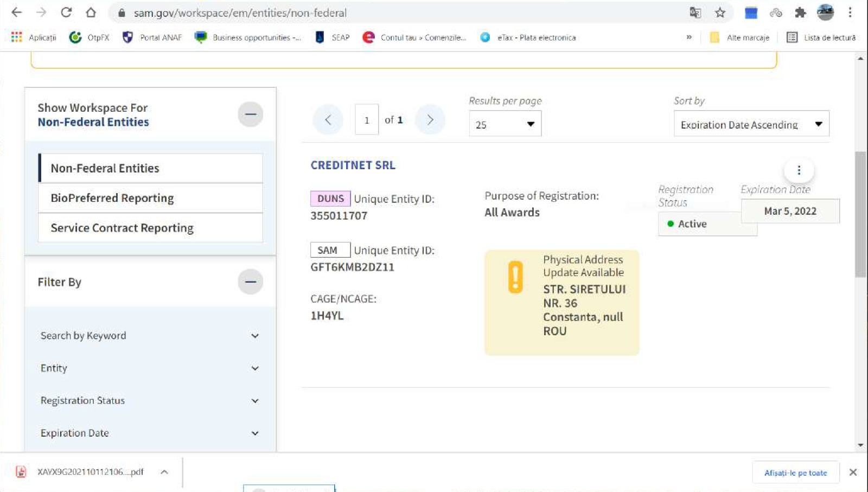Click the All Awards registration purpose
This screenshot has height=492, width=868.
pyautogui.click(x=512, y=212)
